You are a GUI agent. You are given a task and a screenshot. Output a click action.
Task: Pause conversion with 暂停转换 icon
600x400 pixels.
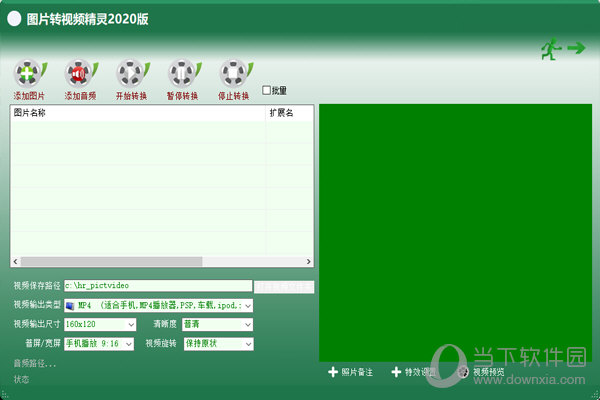click(184, 74)
